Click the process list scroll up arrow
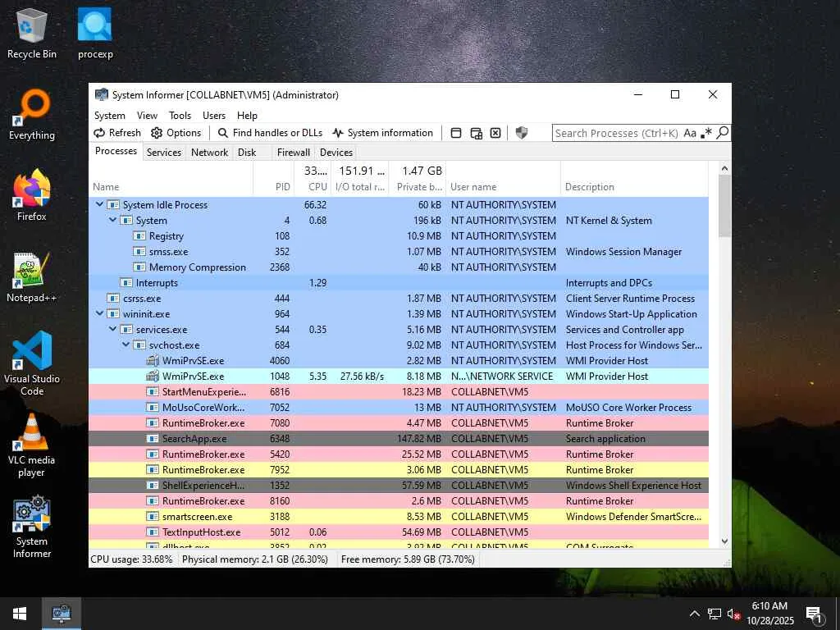840x630 pixels. tap(724, 168)
